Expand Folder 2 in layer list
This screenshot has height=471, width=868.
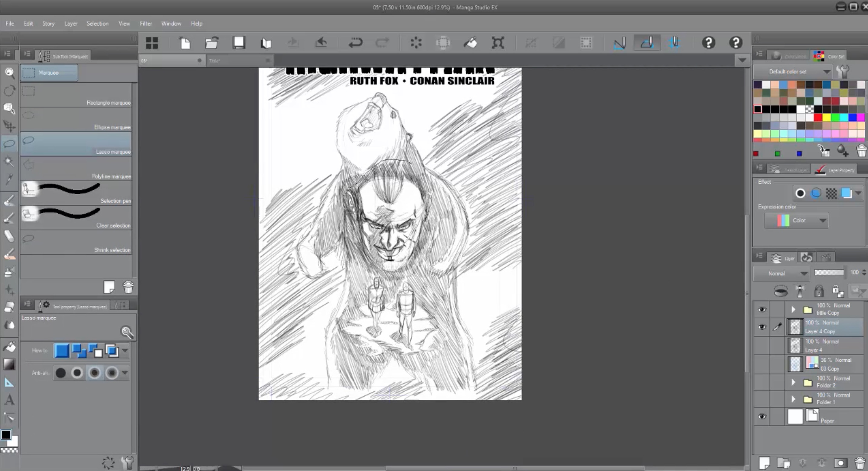(x=793, y=382)
